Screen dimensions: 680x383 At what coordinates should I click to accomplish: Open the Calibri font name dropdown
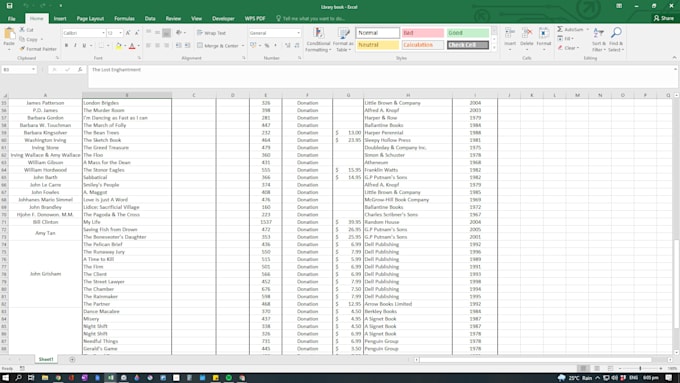[103, 33]
